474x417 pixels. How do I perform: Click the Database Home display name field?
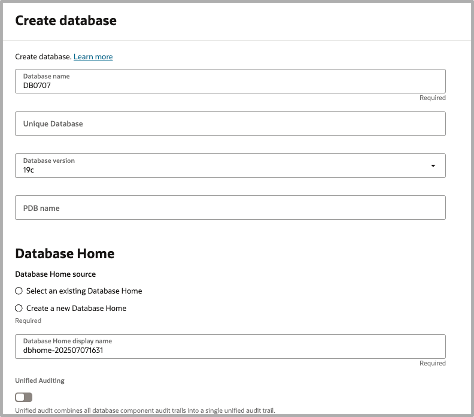230,347
